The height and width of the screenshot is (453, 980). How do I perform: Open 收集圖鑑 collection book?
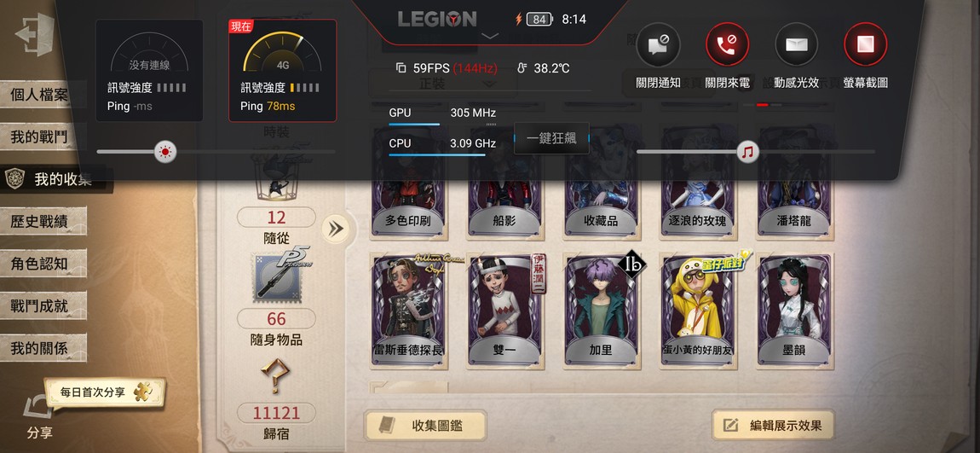coord(425,426)
